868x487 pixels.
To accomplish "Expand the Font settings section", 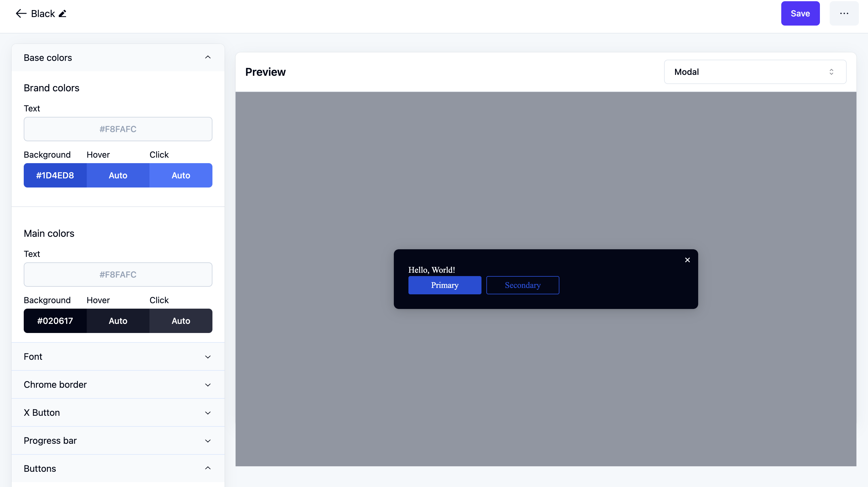I will [x=208, y=356].
